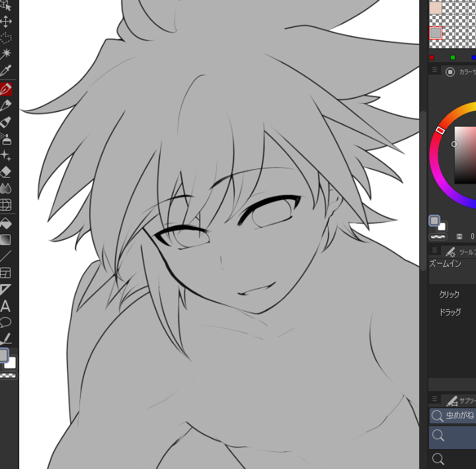Switch to the color wheel tab
The image size is (476, 469).
point(459,72)
